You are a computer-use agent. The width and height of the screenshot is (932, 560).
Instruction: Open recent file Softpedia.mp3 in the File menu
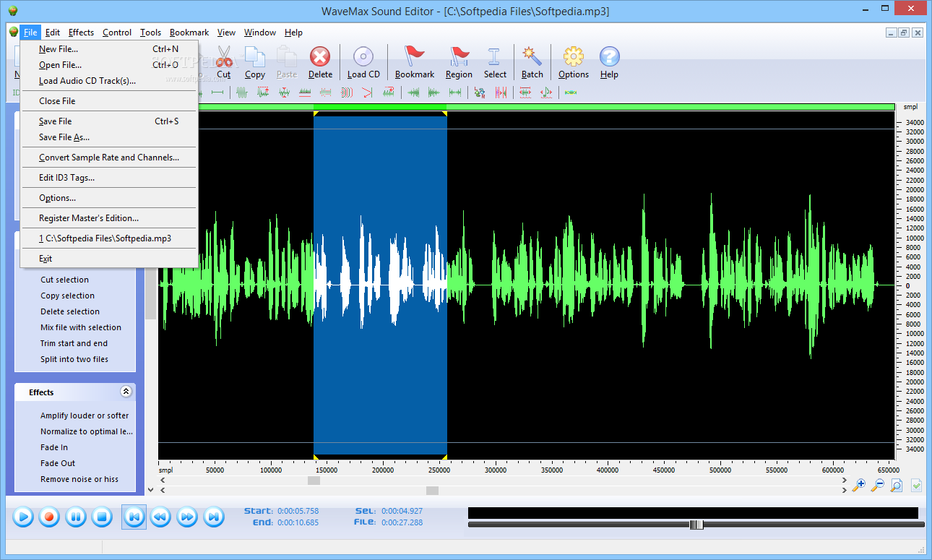(x=108, y=238)
